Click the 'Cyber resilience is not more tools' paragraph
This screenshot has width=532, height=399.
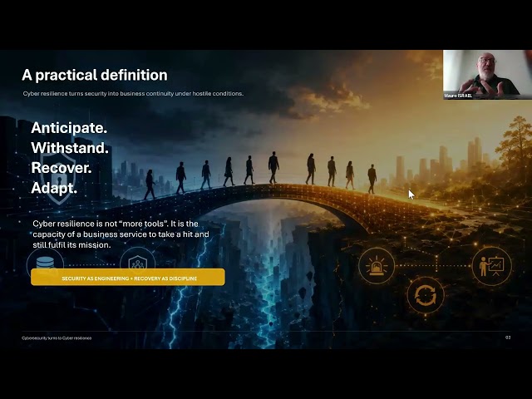click(121, 234)
